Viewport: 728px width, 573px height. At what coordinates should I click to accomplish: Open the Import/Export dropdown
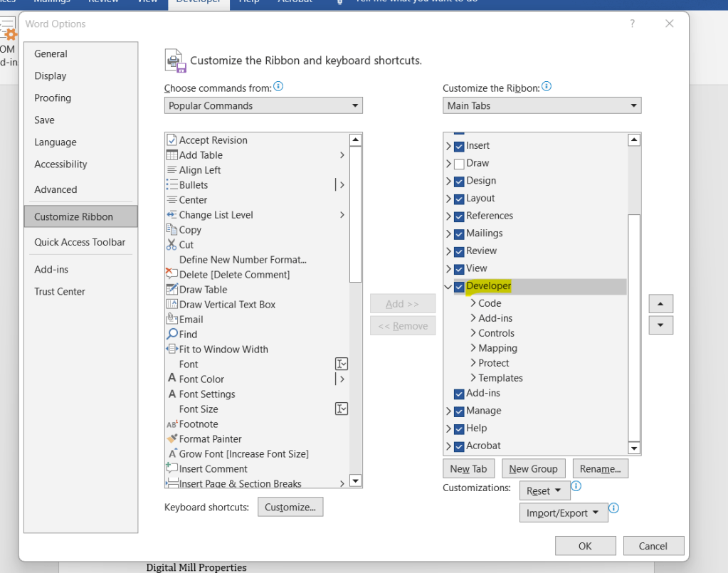tap(564, 512)
